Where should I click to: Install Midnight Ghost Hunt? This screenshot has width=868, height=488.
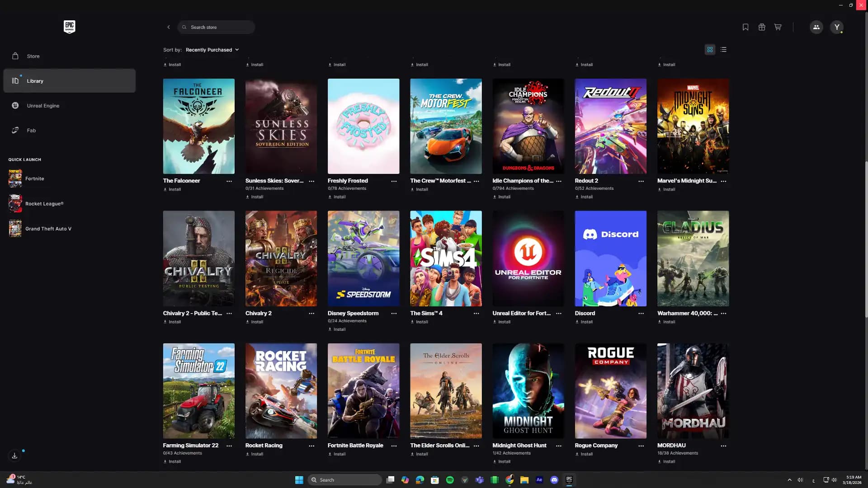tap(502, 462)
